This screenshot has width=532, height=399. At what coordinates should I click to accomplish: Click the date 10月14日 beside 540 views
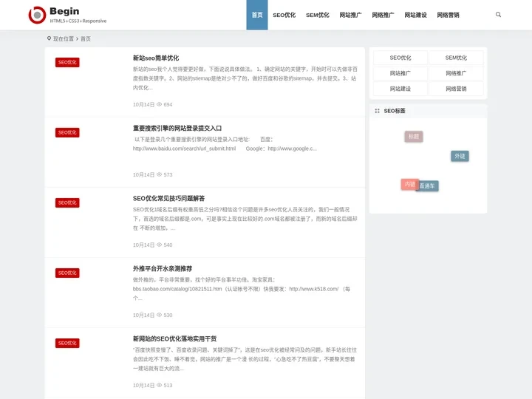143,245
